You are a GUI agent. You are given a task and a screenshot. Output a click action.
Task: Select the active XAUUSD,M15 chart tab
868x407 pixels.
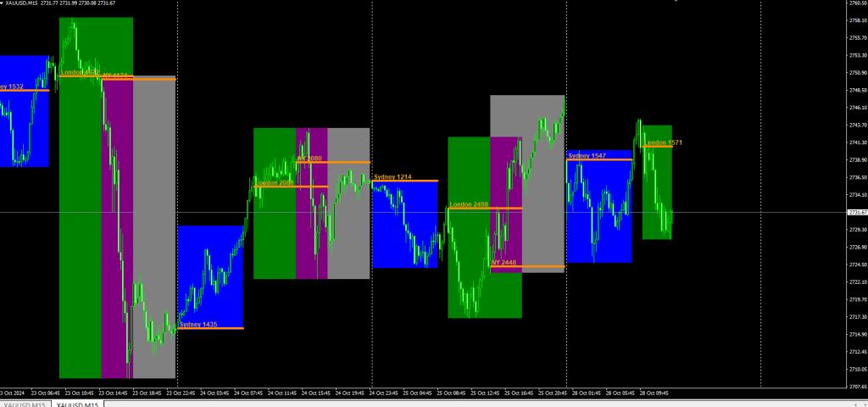point(77,404)
